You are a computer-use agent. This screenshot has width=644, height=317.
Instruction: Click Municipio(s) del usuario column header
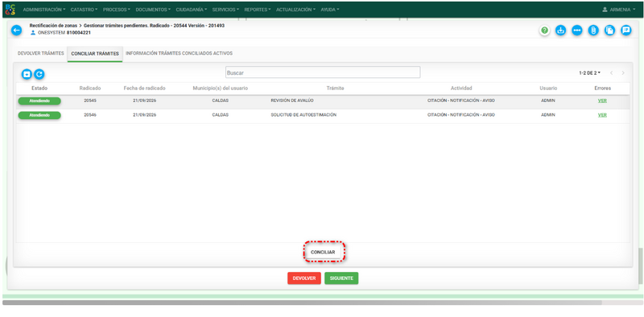tap(220, 89)
